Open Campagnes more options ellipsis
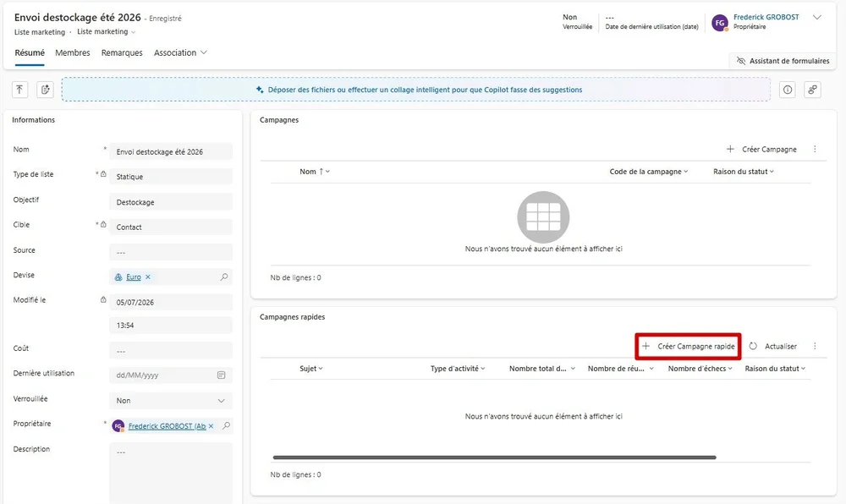The height and width of the screenshot is (504, 846). (x=815, y=150)
